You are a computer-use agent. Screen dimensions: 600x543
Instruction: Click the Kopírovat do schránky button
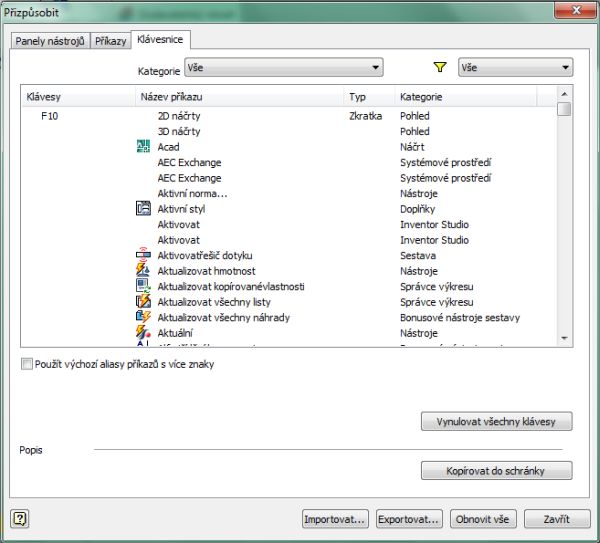[496, 470]
